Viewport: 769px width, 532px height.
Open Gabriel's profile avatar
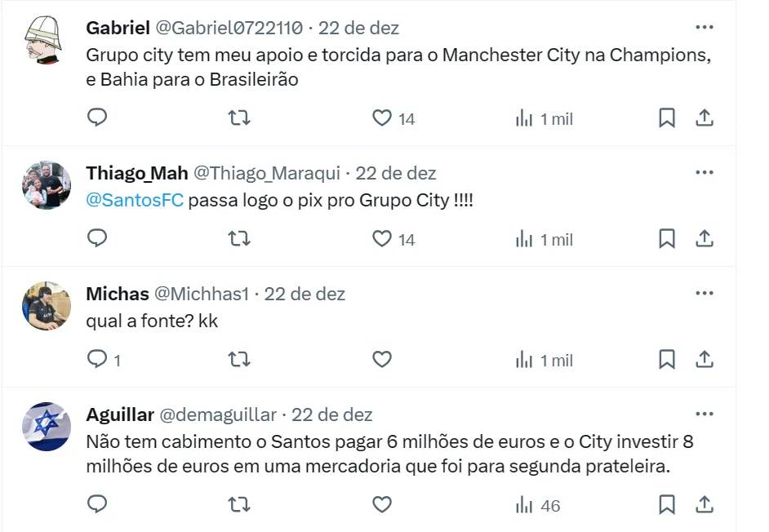(47, 38)
